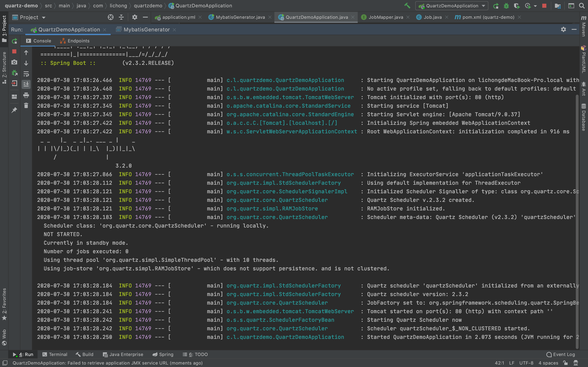This screenshot has width=588, height=367.
Task: Open the Terminal tool window
Action: click(55, 354)
